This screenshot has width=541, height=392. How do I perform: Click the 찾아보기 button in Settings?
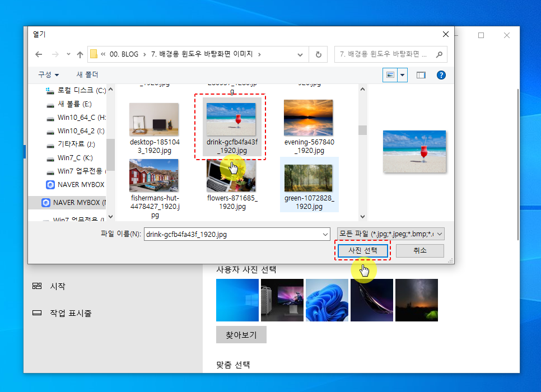pyautogui.click(x=241, y=335)
